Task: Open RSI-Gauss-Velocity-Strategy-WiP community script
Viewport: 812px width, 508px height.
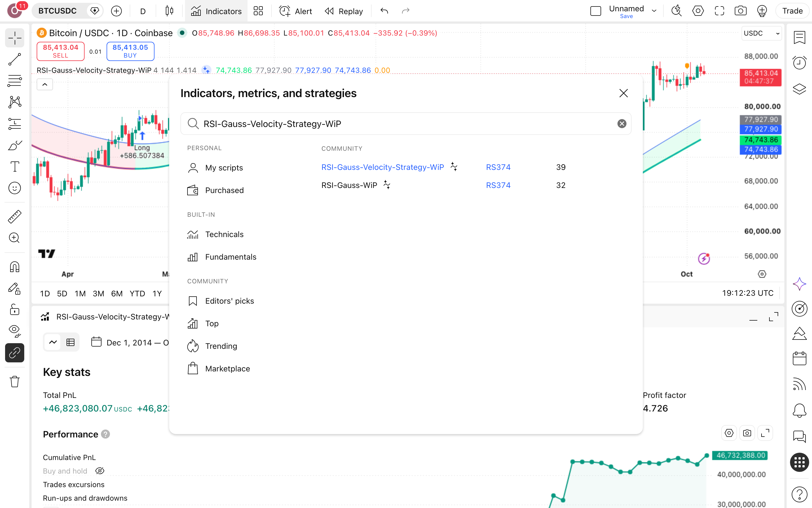Action: point(383,167)
